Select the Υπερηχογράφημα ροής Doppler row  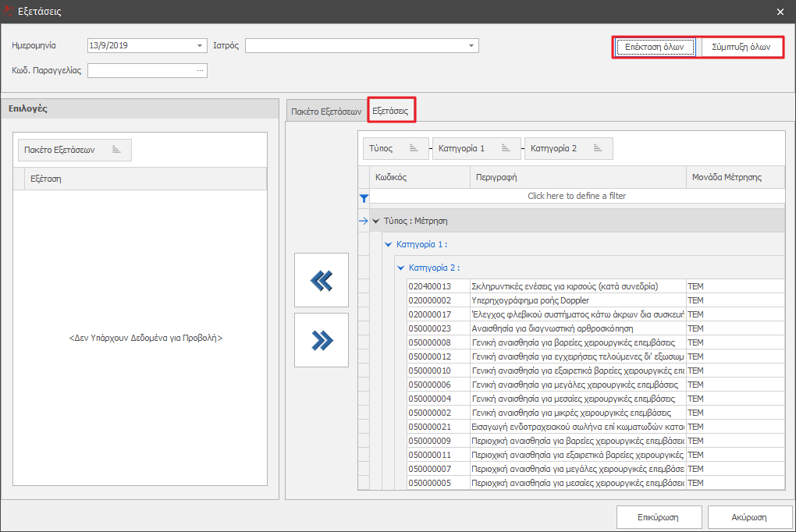[577, 300]
